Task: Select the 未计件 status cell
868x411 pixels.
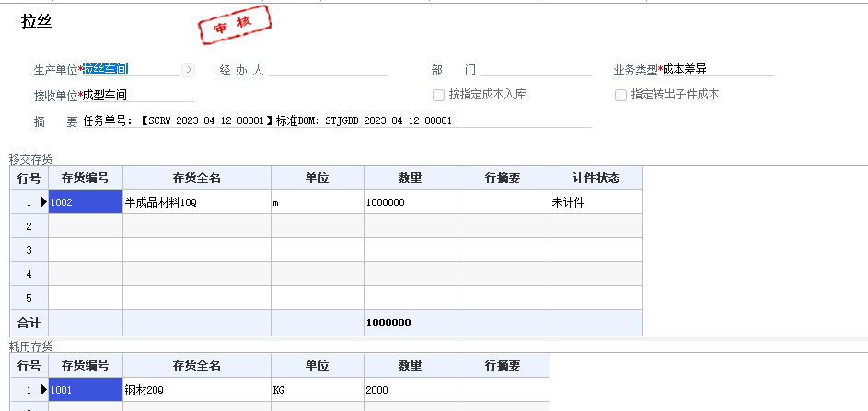Action: 596,202
